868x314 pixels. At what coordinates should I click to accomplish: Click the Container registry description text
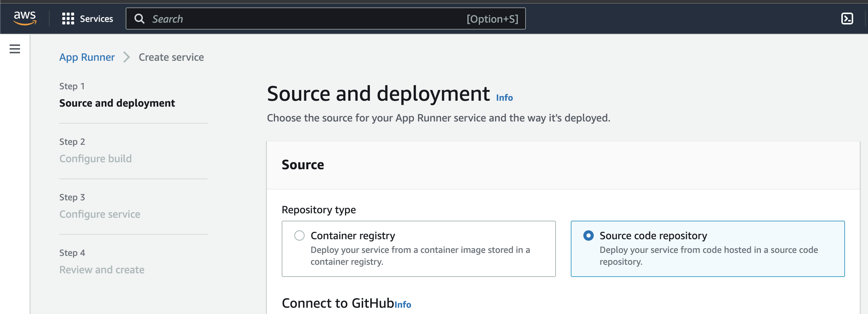click(420, 256)
